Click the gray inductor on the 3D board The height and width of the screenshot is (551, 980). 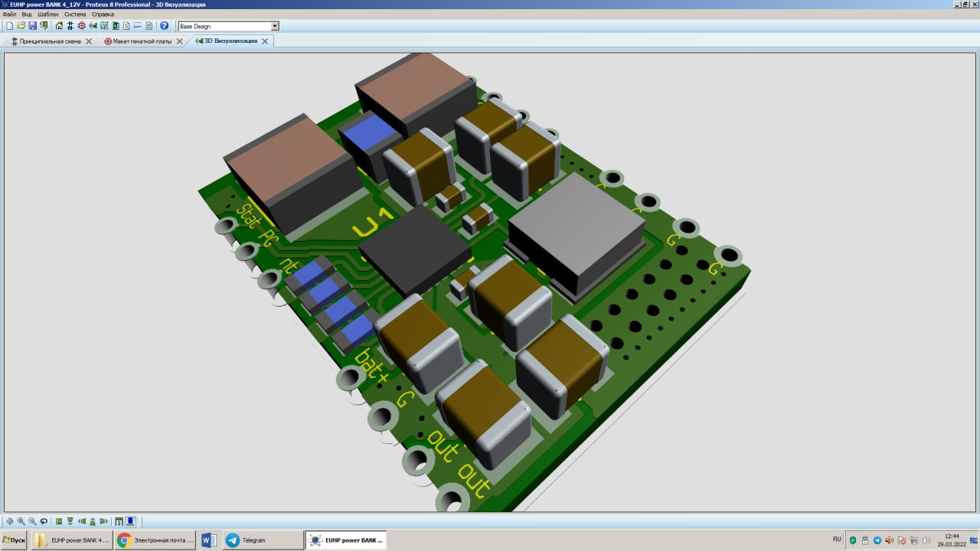click(x=577, y=235)
